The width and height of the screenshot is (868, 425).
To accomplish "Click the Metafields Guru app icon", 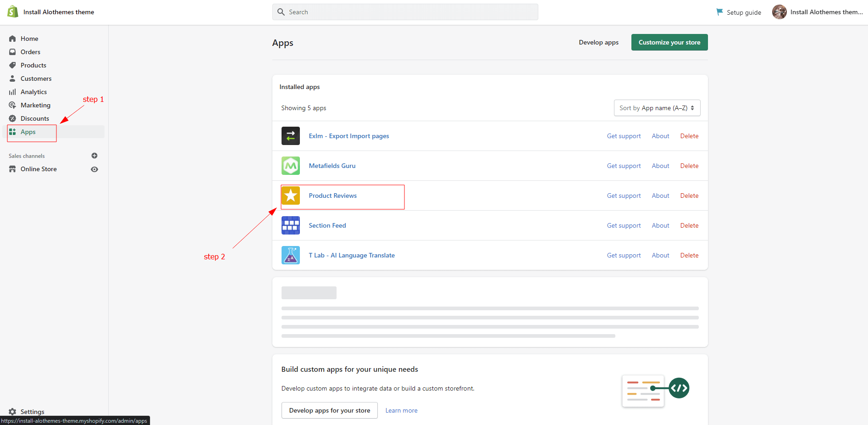I will click(290, 166).
